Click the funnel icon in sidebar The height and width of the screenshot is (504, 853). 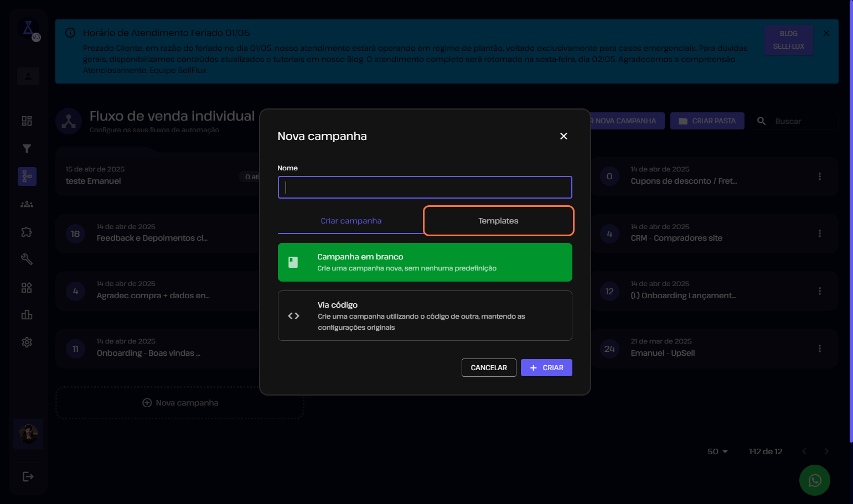coord(27,148)
